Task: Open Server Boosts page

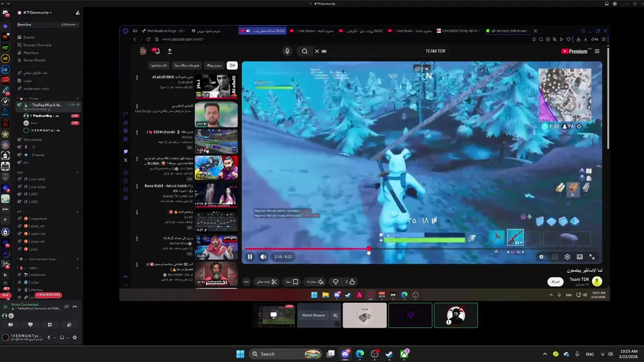Action: [x=48, y=60]
